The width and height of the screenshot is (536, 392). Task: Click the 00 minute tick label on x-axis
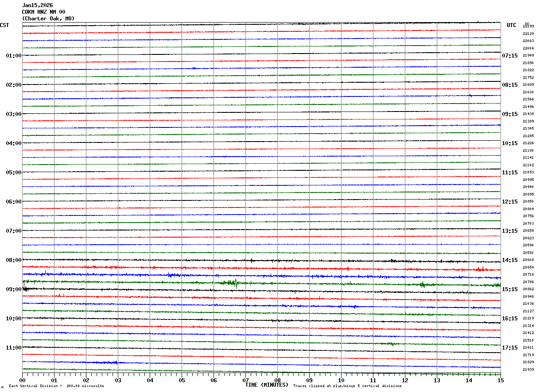tap(22, 380)
